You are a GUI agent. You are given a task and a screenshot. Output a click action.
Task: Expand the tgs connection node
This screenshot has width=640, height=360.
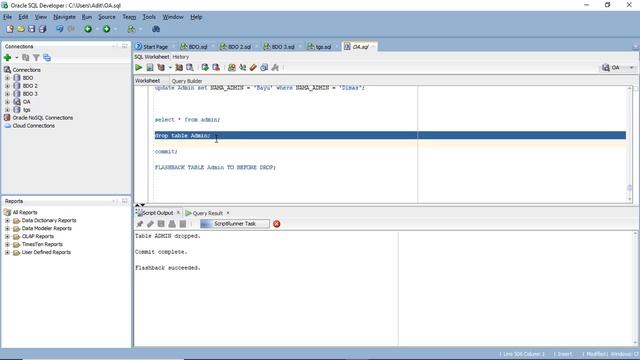tap(7, 110)
